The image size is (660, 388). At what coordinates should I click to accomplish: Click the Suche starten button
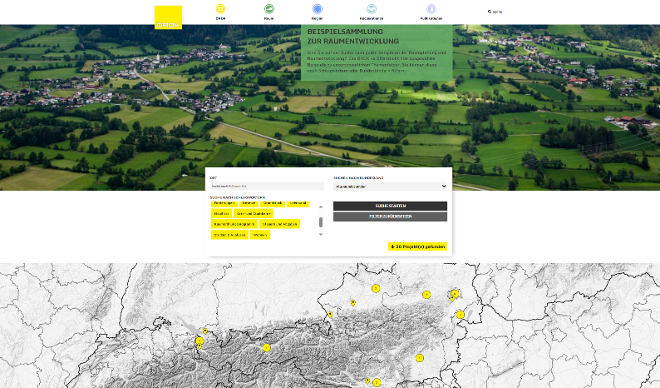tap(390, 206)
